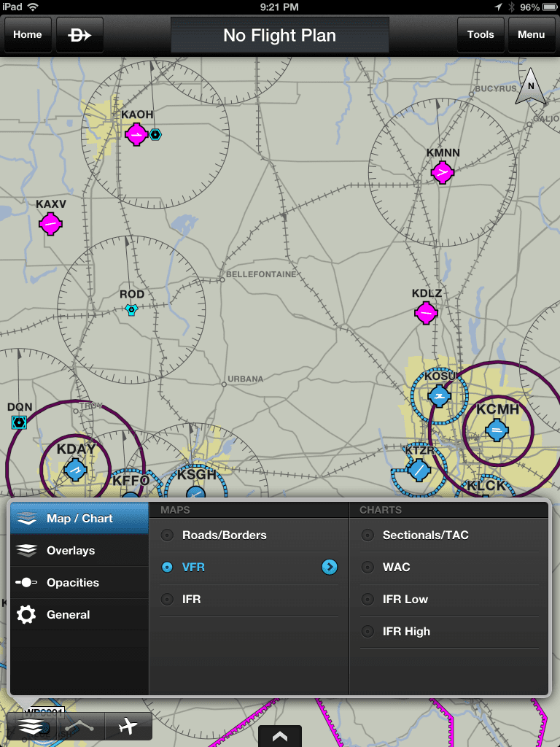Select the Roads/Borders map option

[x=224, y=535]
